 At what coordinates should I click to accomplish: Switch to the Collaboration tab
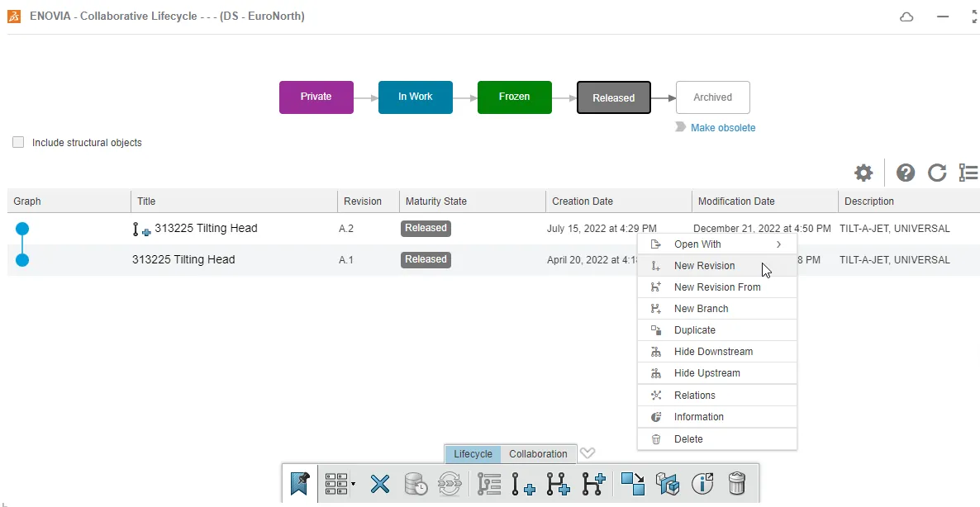(537, 453)
